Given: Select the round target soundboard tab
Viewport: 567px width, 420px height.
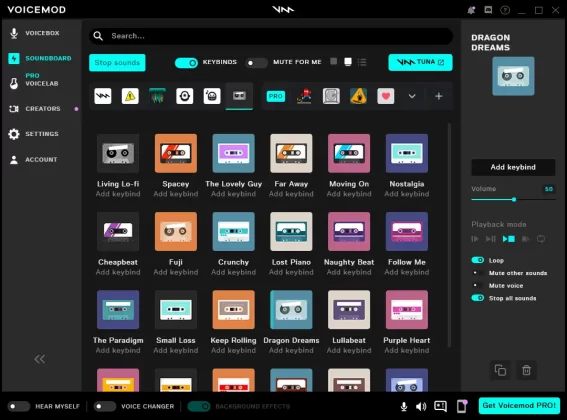Looking at the screenshot, I should (x=185, y=96).
